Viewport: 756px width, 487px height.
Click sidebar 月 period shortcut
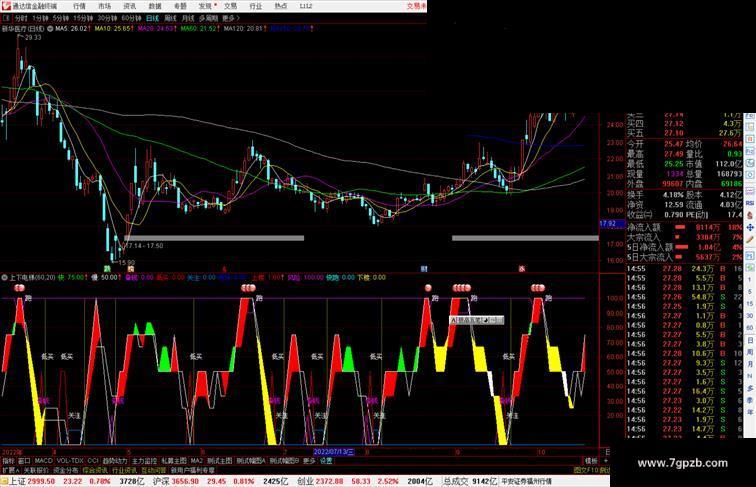pyautogui.click(x=750, y=365)
